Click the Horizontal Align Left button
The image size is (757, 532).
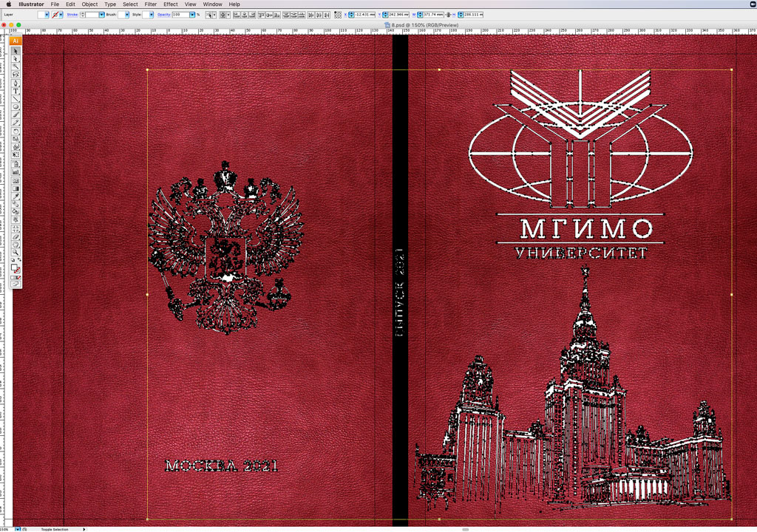tap(236, 15)
